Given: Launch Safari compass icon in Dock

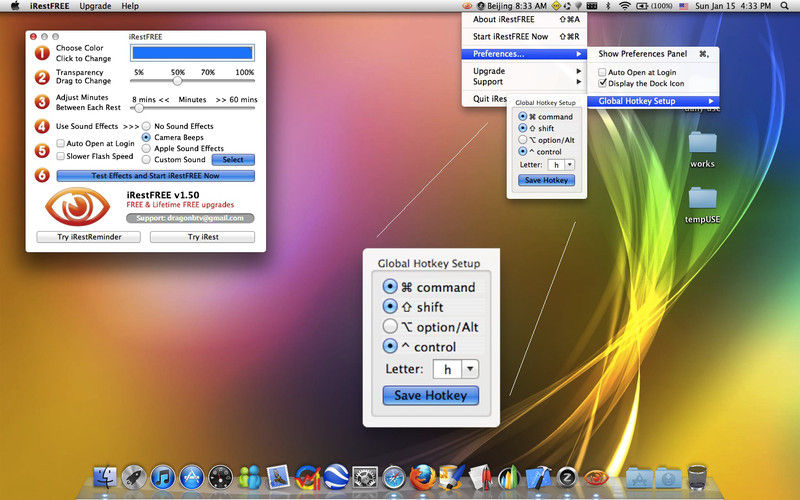Looking at the screenshot, I should (x=394, y=478).
